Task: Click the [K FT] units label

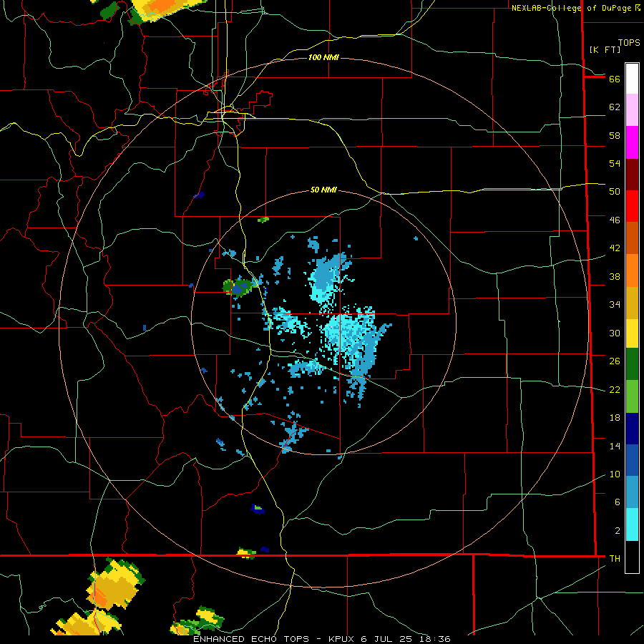Action: point(605,49)
